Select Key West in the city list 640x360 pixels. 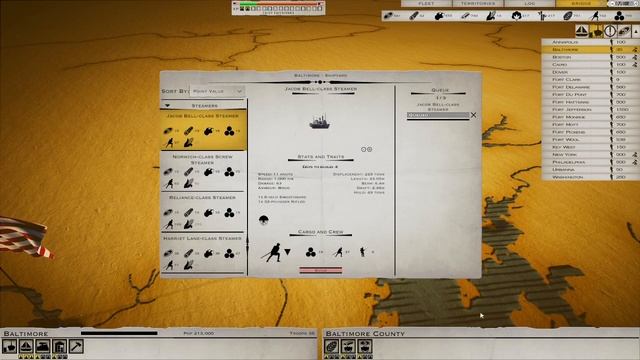pyautogui.click(x=590, y=147)
